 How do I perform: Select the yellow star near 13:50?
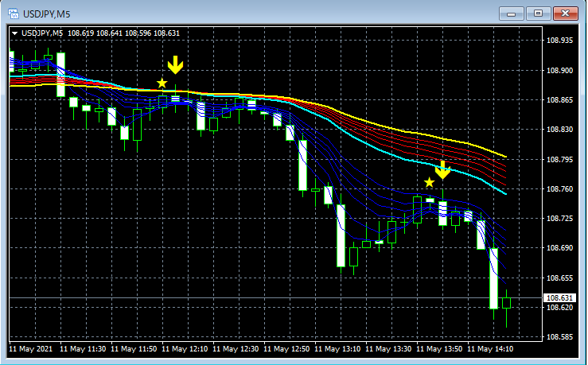(430, 183)
